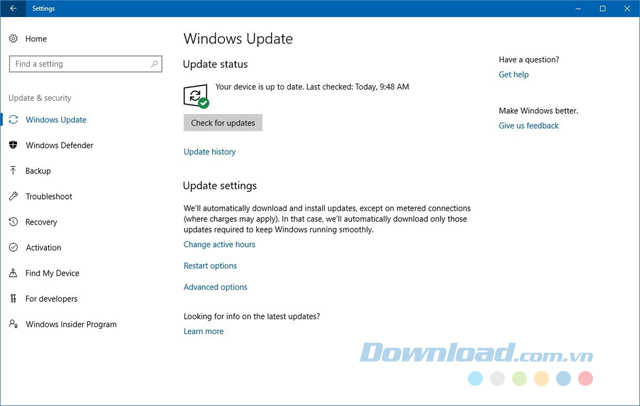The height and width of the screenshot is (406, 640).
Task: Click the Recovery clock icon
Action: click(13, 222)
